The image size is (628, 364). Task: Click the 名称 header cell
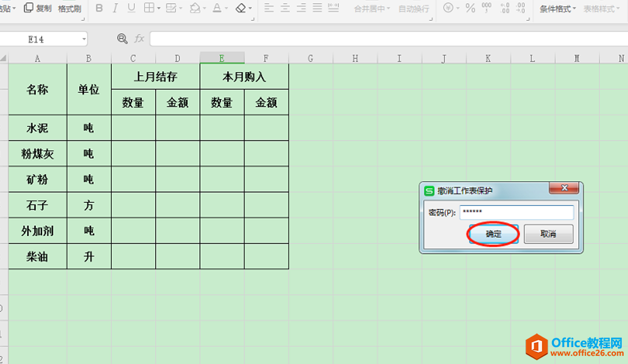[38, 89]
